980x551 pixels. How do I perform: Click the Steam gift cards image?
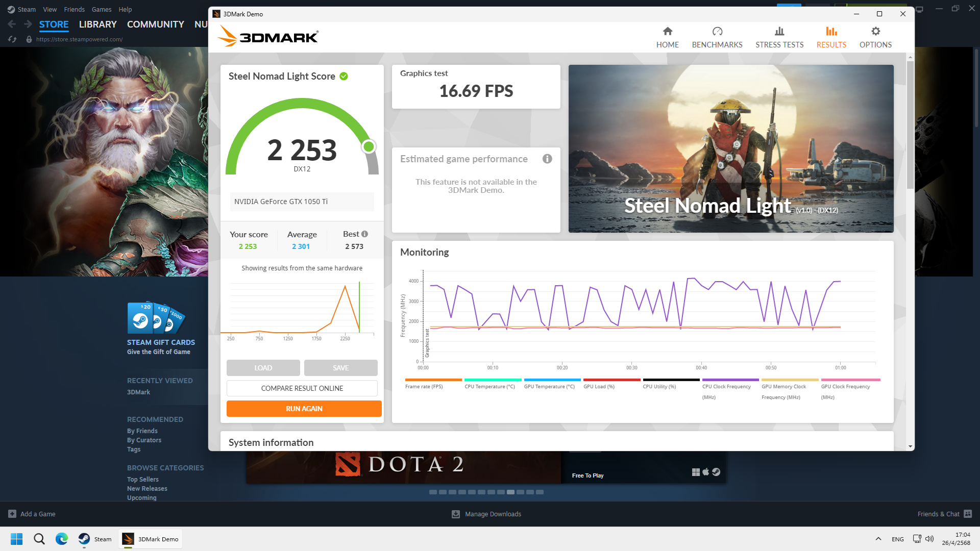click(x=156, y=317)
